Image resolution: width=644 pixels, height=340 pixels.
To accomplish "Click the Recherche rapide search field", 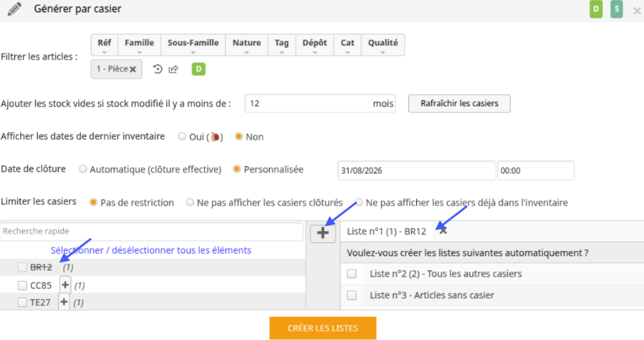I will point(152,231).
